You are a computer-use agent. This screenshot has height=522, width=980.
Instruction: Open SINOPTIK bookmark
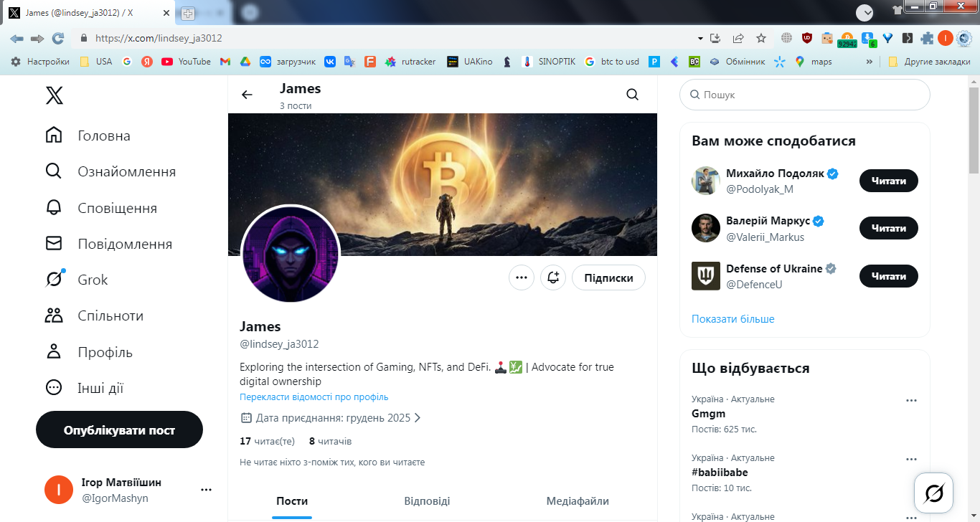click(x=549, y=62)
